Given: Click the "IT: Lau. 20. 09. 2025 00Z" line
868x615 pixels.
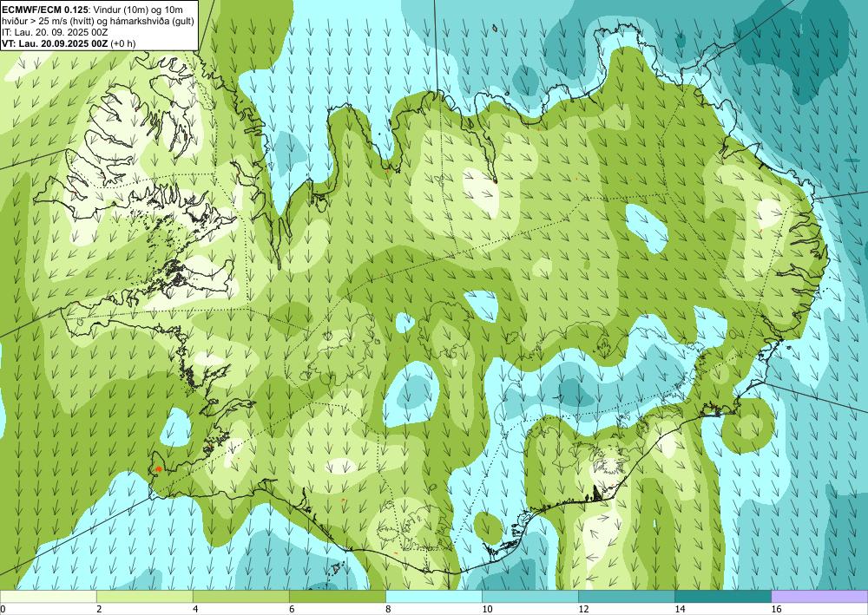Looking at the screenshot, I should pyautogui.click(x=55, y=32).
